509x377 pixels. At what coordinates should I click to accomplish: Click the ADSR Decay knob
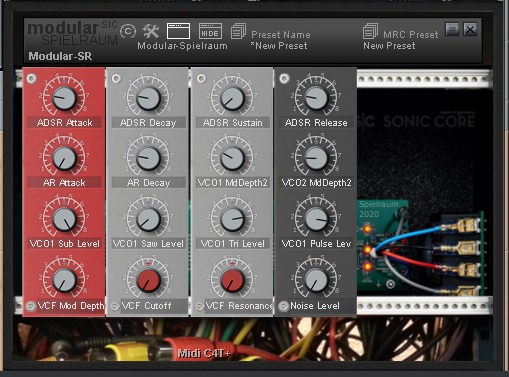coord(149,98)
